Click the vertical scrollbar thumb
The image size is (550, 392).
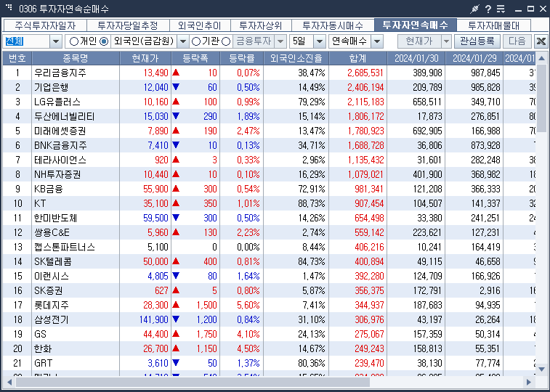point(541,98)
